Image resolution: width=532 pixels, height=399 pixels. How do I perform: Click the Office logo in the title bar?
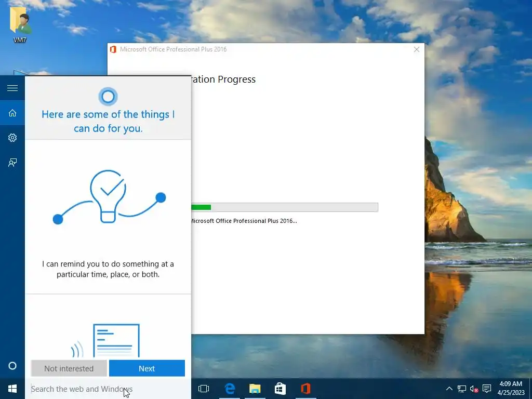click(113, 49)
